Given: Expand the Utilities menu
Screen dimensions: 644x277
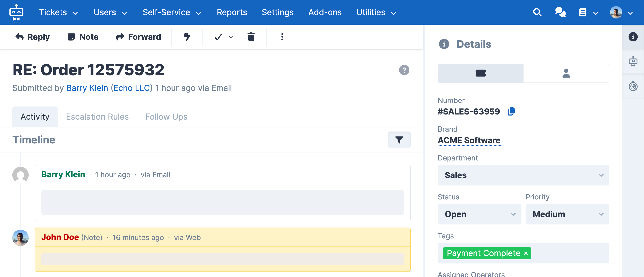Looking at the screenshot, I should point(376,12).
